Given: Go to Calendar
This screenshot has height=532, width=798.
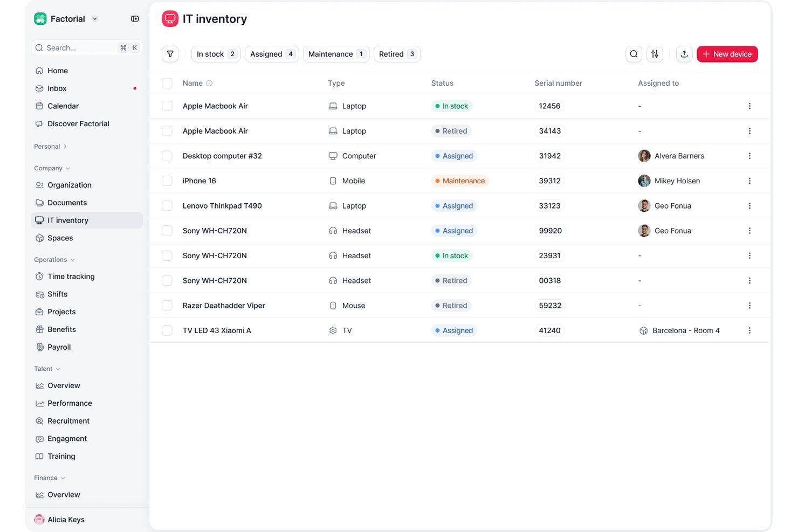Looking at the screenshot, I should (x=87, y=106).
